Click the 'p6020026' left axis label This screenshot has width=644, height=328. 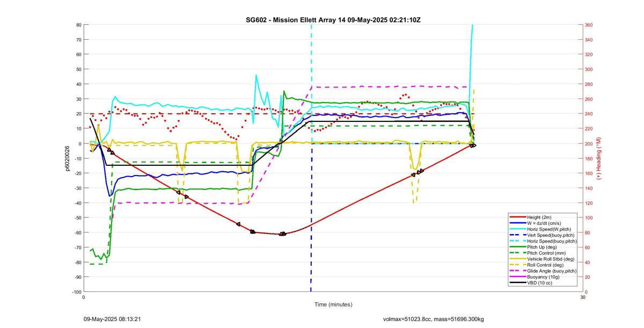pos(68,158)
